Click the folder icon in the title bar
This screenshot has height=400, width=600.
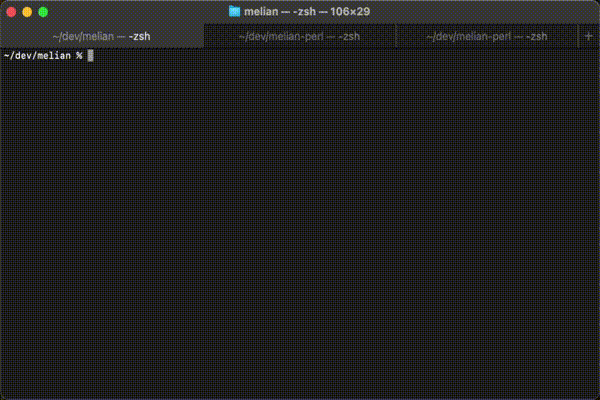tap(235, 12)
